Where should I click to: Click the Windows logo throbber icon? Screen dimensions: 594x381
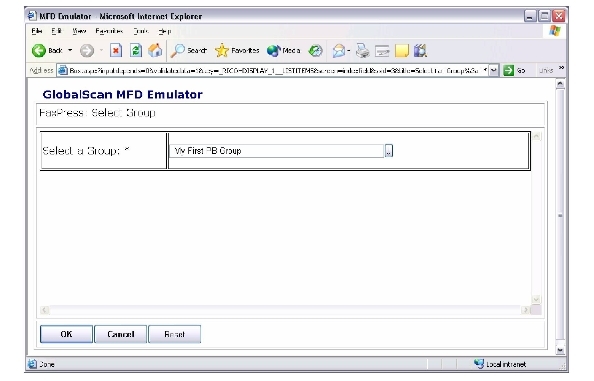tap(555, 31)
